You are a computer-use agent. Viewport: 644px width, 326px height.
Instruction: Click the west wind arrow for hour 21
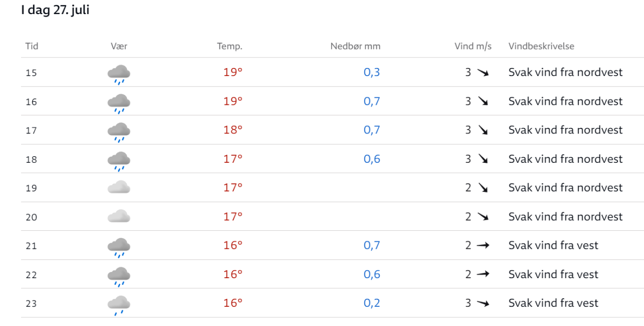pyautogui.click(x=483, y=245)
